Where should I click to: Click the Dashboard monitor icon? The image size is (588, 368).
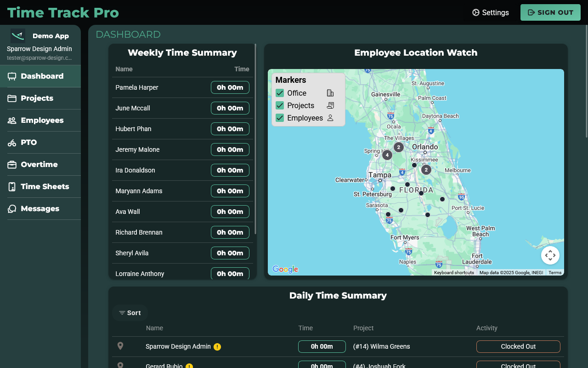[12, 76]
